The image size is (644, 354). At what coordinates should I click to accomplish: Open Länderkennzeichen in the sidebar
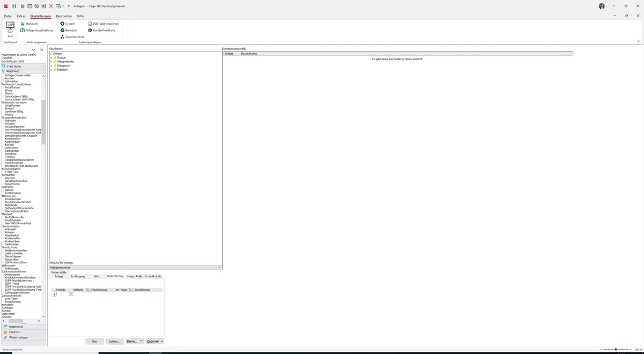[16, 181]
